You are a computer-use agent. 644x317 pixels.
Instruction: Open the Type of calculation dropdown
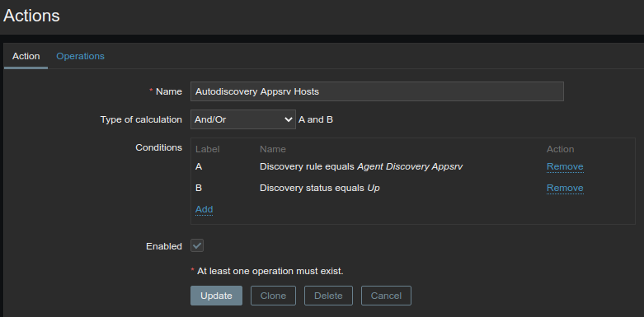click(x=243, y=119)
